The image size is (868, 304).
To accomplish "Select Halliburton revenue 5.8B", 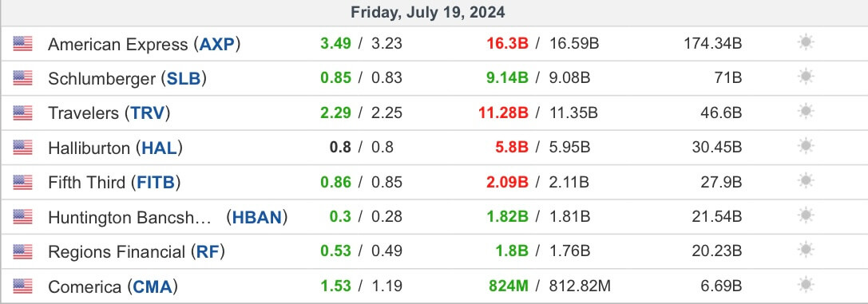I will tap(512, 147).
